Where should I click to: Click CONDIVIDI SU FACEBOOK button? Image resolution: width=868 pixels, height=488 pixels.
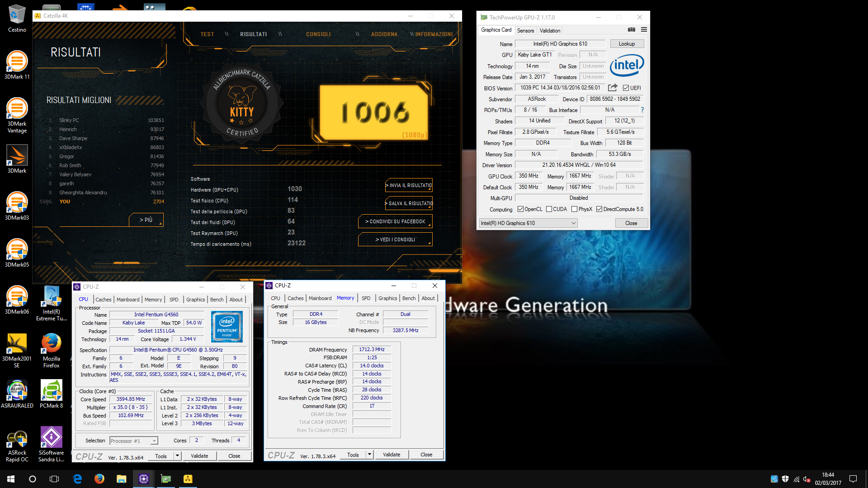click(x=395, y=221)
